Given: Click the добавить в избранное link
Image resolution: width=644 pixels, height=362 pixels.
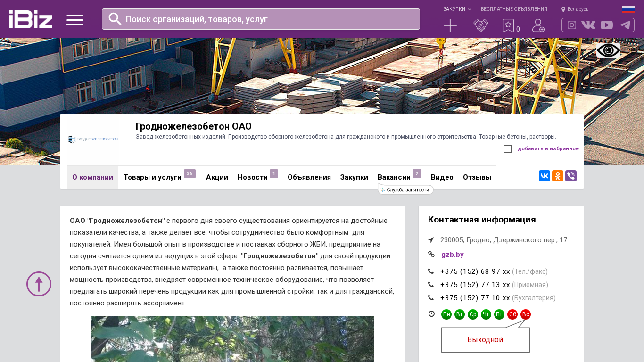Looking at the screenshot, I should pos(548,149).
